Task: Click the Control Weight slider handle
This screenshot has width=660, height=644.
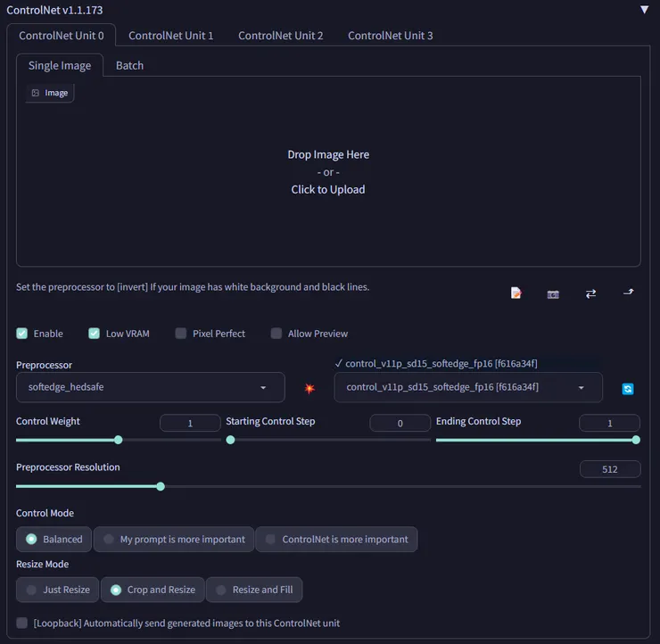Action: [x=119, y=440]
